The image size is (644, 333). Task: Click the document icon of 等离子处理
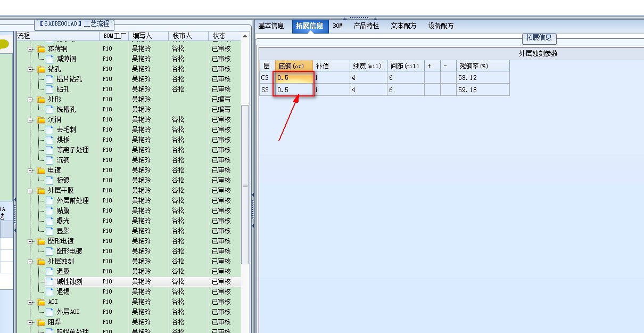click(x=50, y=150)
